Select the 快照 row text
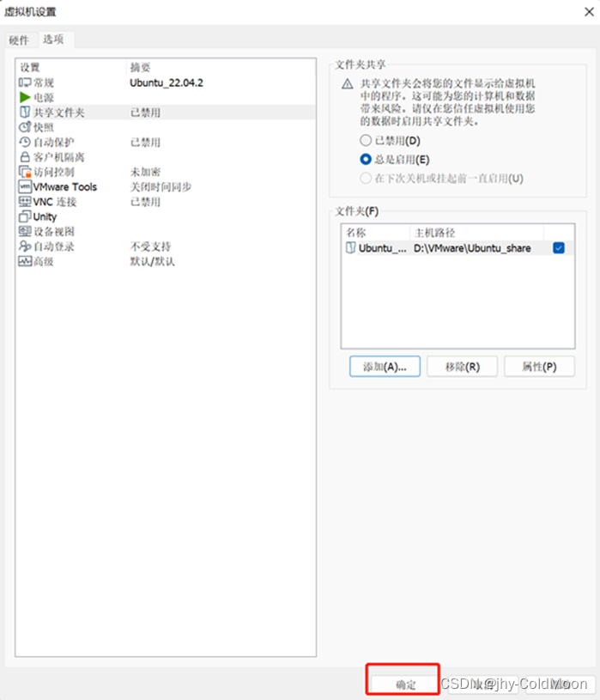The width and height of the screenshot is (600, 700). [x=44, y=128]
